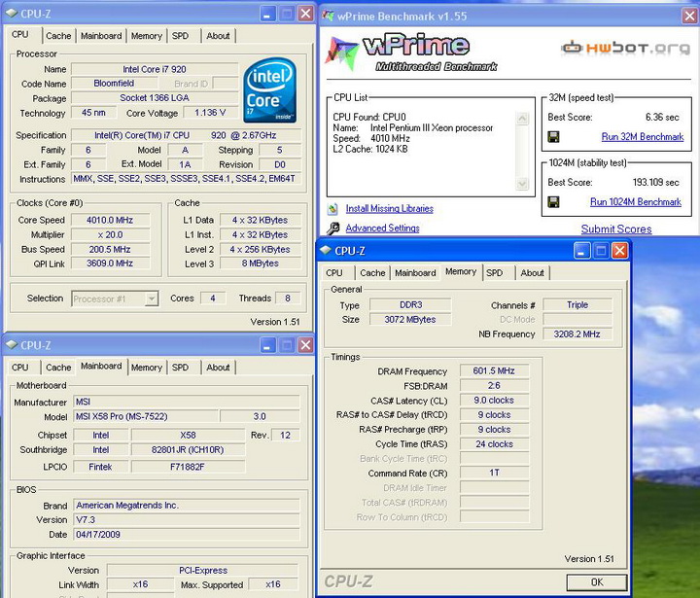The width and height of the screenshot is (700, 598).
Task: Open Cache tab in Memory CPU-Z window
Action: pos(372,273)
